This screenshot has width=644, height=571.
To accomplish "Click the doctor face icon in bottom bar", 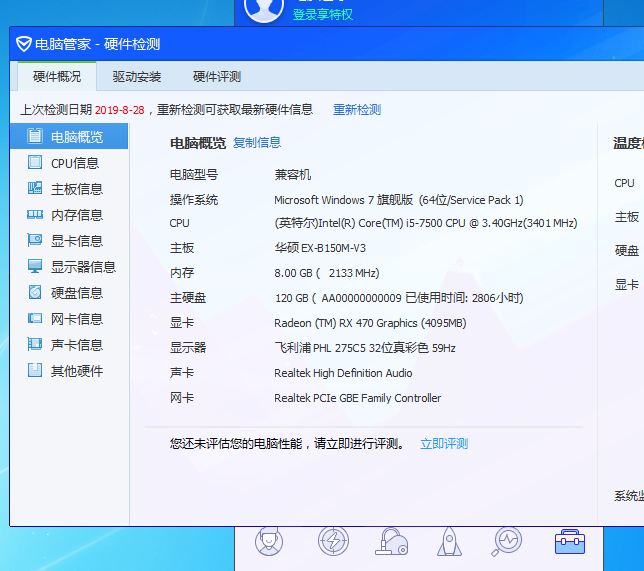I will 269,542.
